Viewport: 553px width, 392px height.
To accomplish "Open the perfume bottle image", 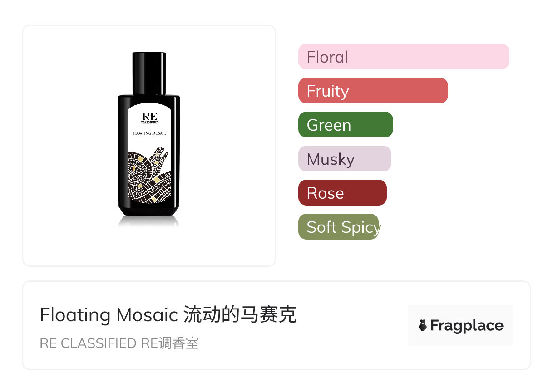I will coord(149,139).
